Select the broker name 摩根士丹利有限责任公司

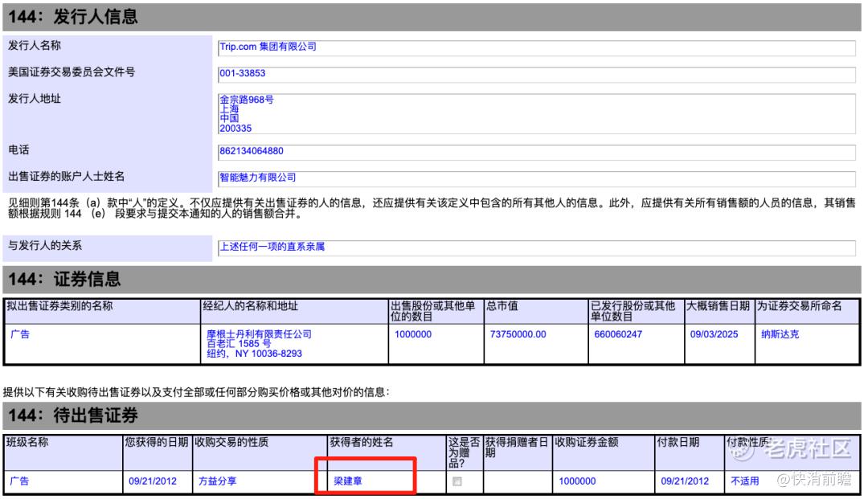[x=259, y=334]
